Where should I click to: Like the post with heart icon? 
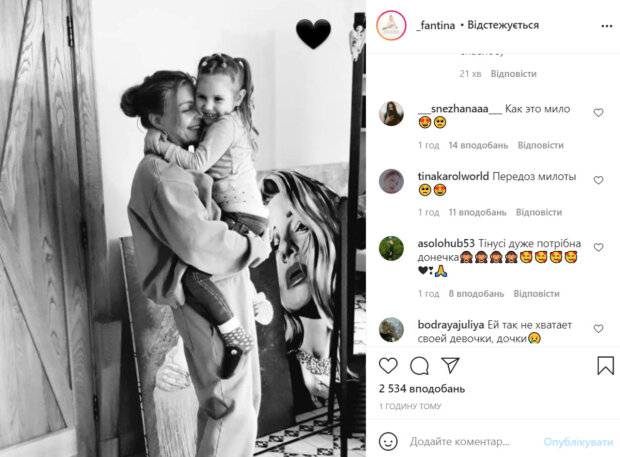tap(388, 366)
